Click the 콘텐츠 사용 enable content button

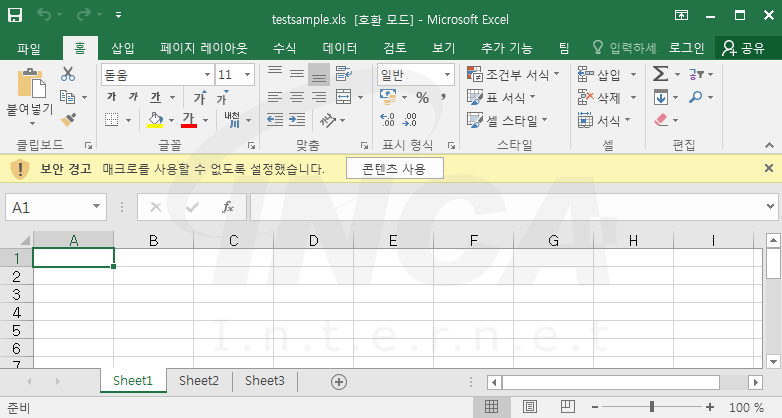[x=394, y=169]
